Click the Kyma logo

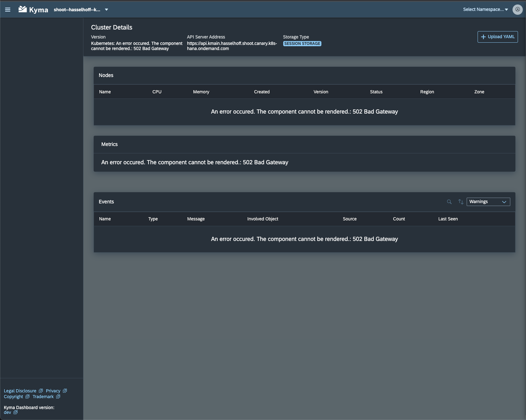33,9
